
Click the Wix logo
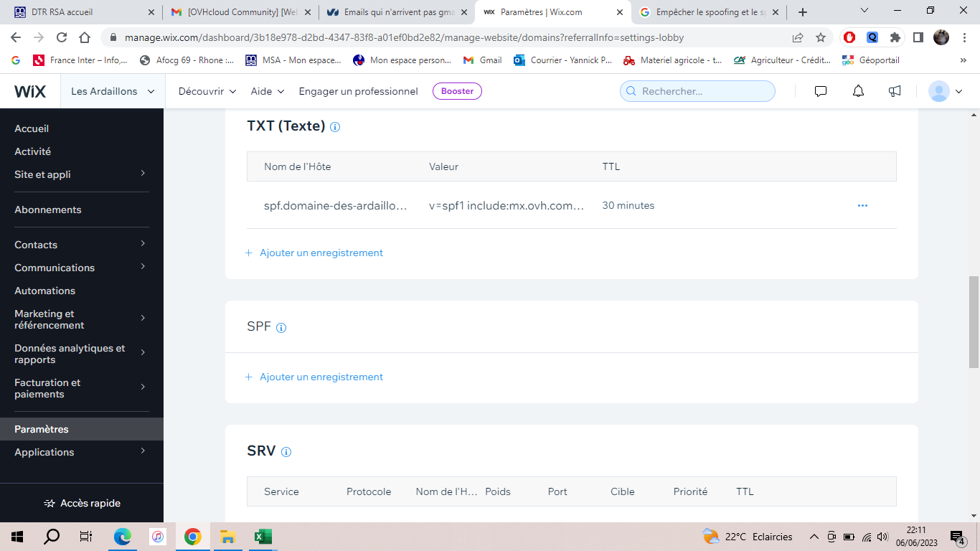click(30, 91)
